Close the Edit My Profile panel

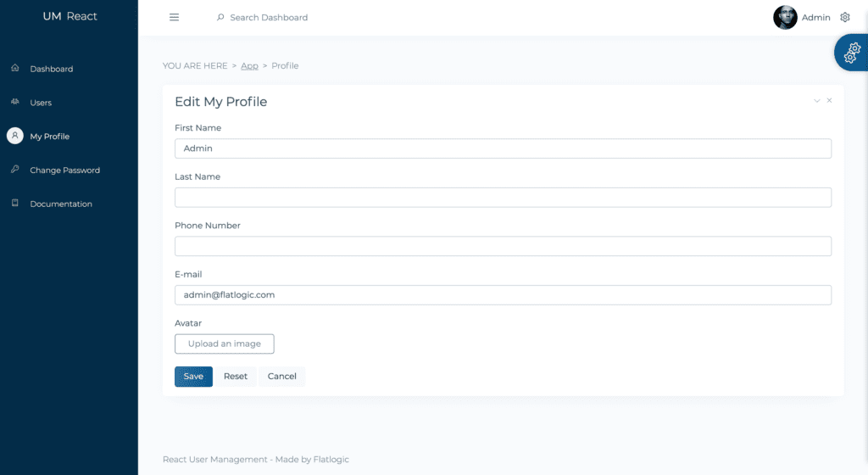point(829,100)
